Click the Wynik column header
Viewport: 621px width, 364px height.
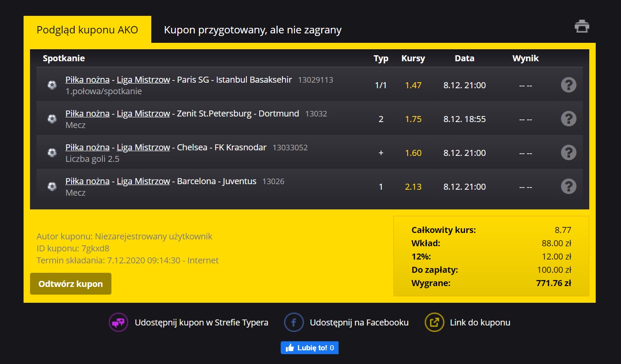[525, 58]
